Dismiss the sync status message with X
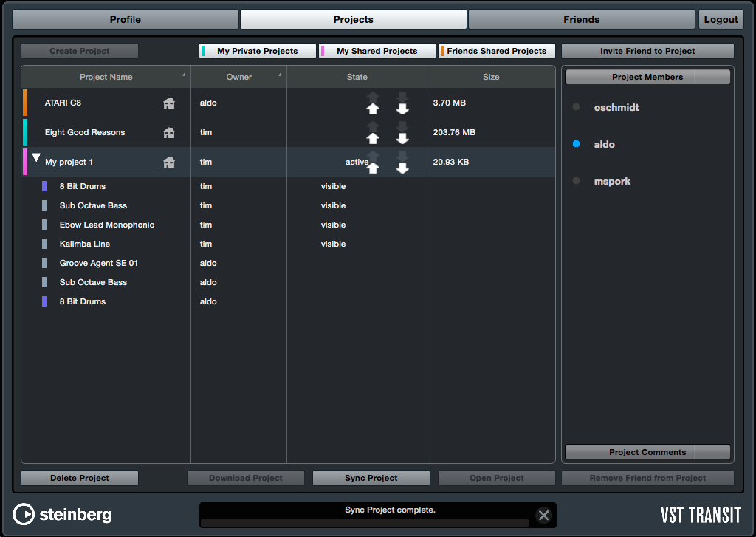 (x=544, y=516)
